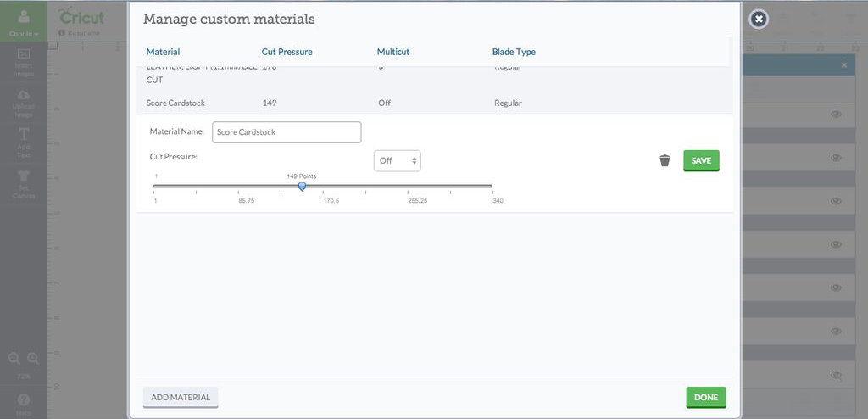
Task: Click the 149 cut pressure value
Action: pos(270,103)
